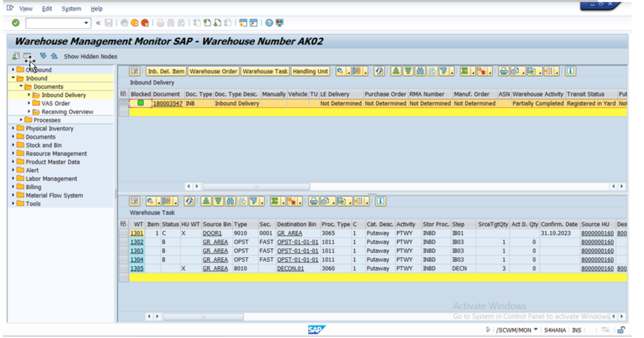
Task: Click the Inb. Del. Item button
Action: coord(166,71)
